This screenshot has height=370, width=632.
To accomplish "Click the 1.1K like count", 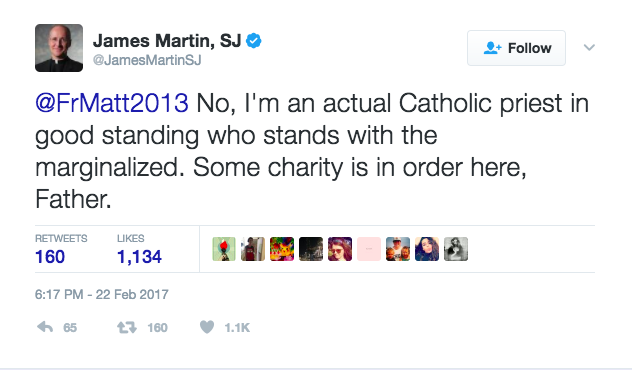I will (237, 328).
